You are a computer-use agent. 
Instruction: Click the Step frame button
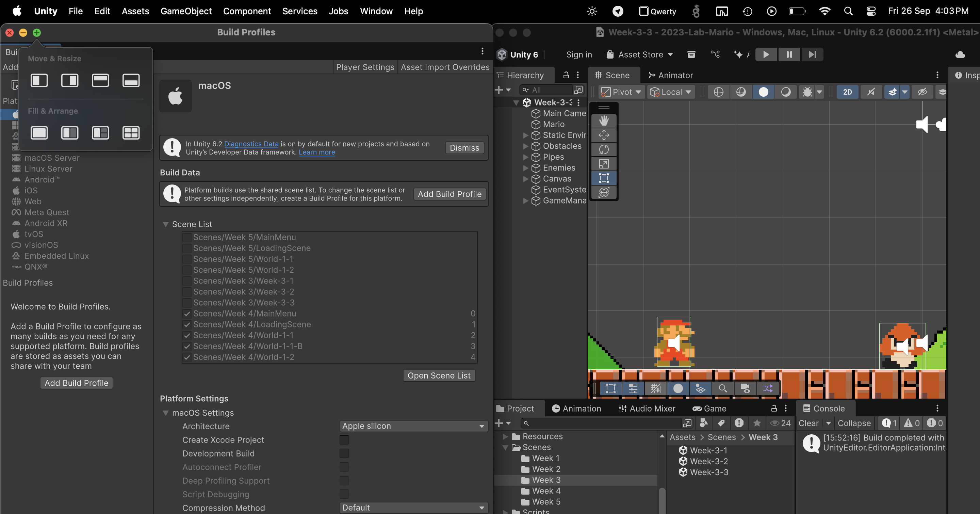coord(812,54)
